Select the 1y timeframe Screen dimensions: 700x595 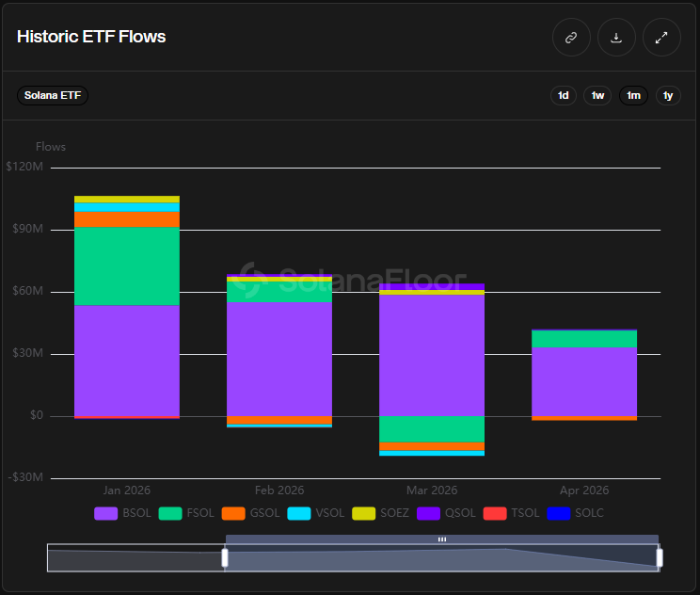click(x=667, y=95)
